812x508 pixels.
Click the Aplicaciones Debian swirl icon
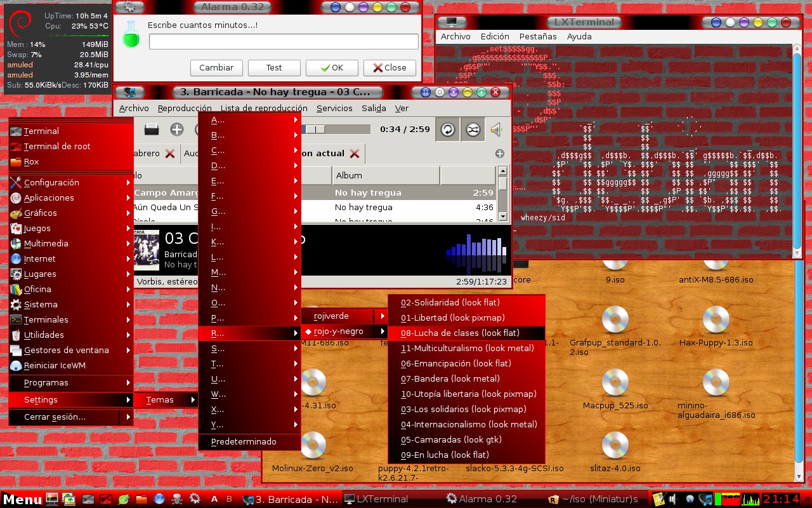(16, 198)
